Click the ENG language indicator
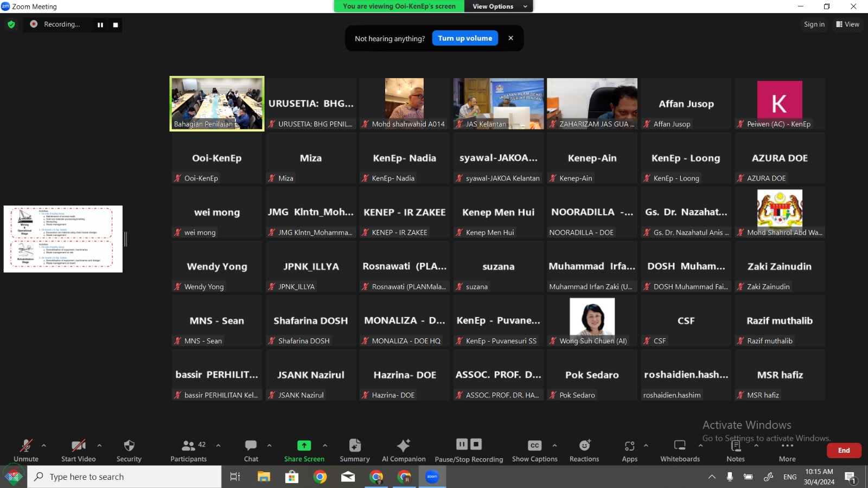 [x=790, y=477]
